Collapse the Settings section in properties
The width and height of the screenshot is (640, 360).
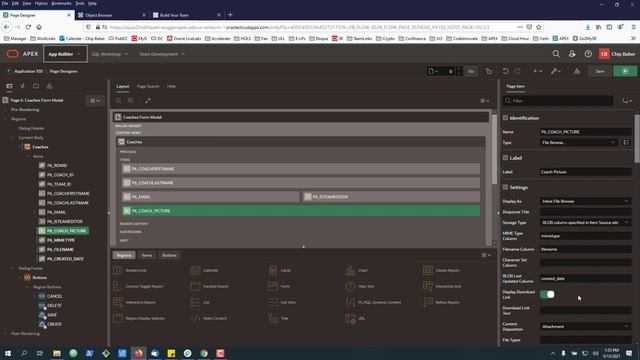(505, 187)
